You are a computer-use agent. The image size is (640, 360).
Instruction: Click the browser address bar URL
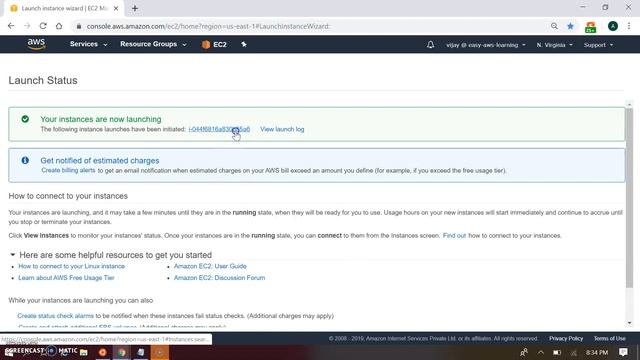(x=208, y=26)
